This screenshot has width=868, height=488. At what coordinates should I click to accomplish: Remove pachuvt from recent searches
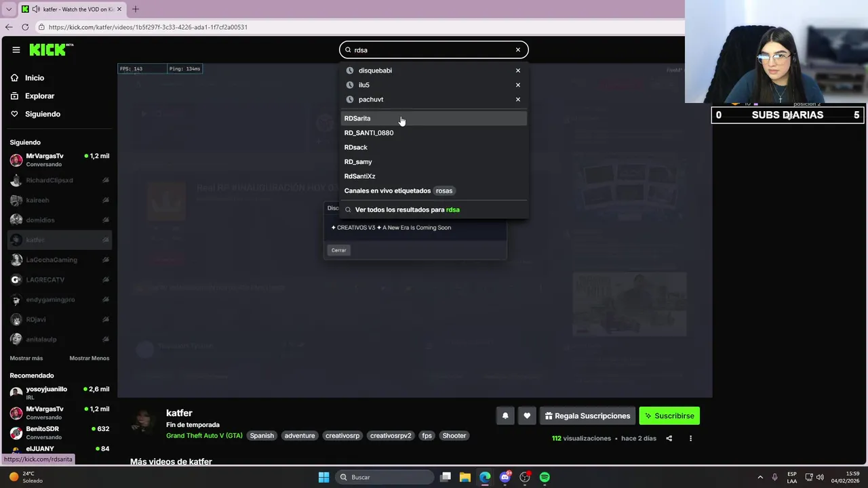(x=518, y=99)
